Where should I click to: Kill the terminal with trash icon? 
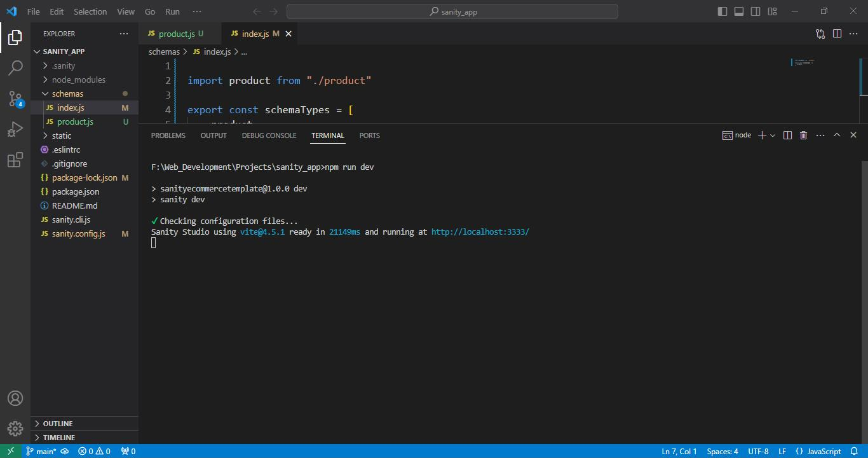coord(803,135)
